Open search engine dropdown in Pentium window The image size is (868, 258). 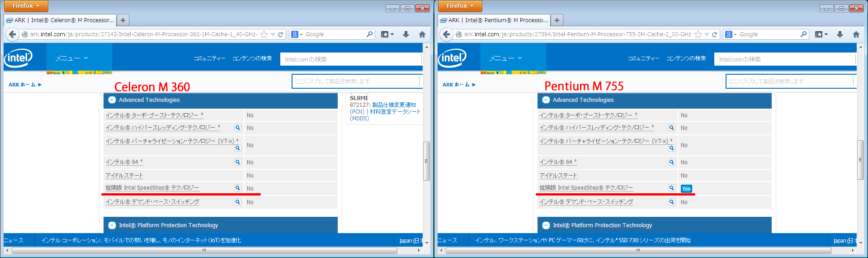click(731, 34)
